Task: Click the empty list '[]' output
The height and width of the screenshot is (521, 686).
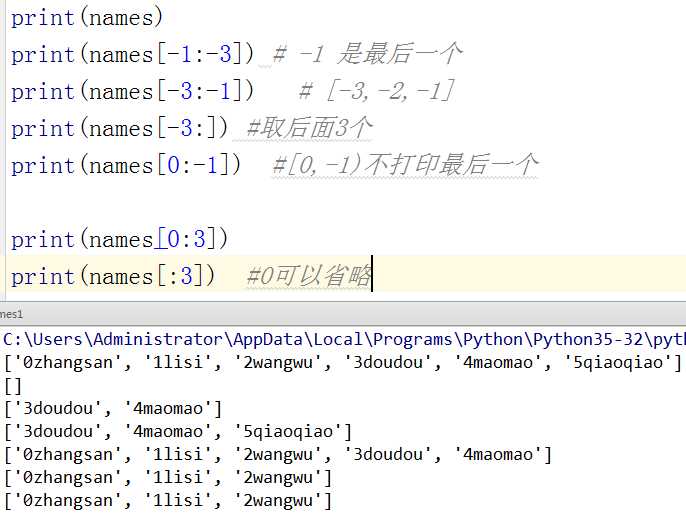Action: [13, 386]
